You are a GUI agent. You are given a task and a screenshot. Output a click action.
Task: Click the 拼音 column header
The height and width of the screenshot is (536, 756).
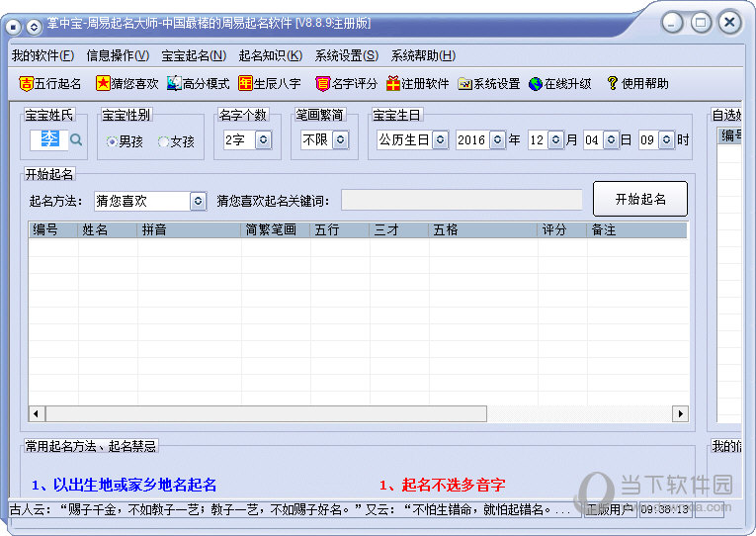189,230
